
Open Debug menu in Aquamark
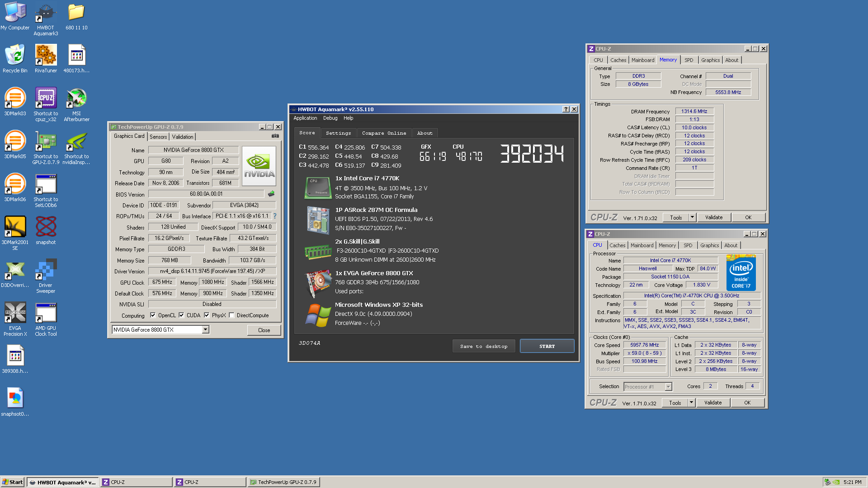click(330, 118)
